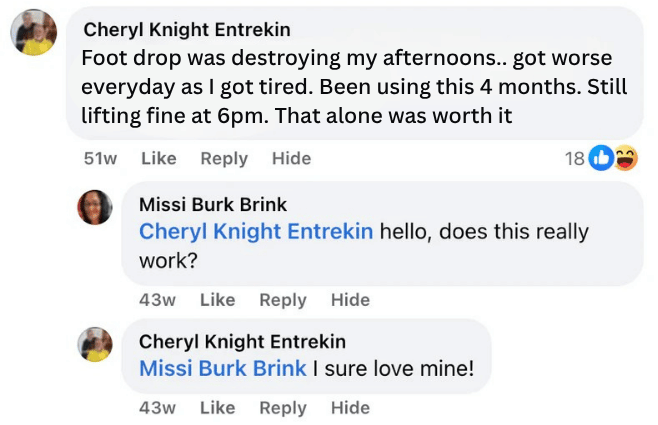Click the blue thumbs-up reaction icon
Viewport: 658px width, 425px height.
(602, 158)
